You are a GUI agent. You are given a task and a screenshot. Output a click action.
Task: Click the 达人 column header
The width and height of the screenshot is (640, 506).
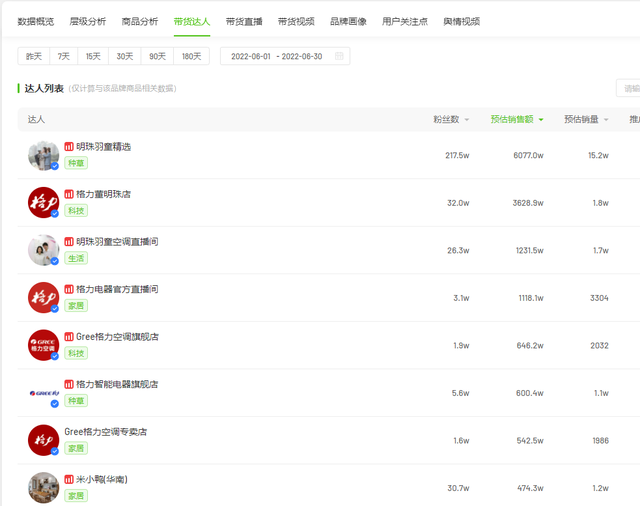coord(36,119)
